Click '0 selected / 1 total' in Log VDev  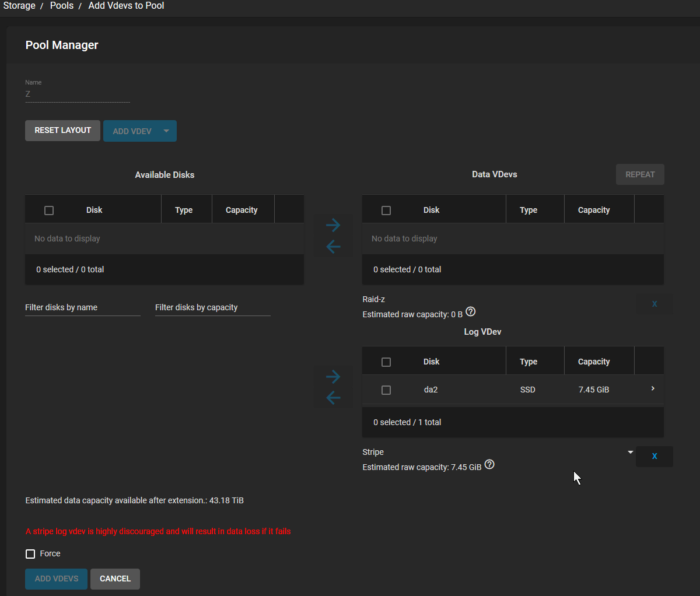click(407, 422)
